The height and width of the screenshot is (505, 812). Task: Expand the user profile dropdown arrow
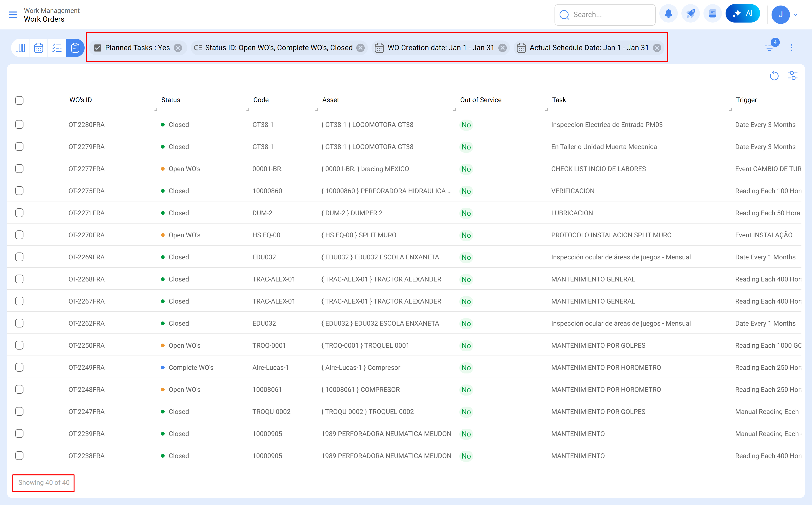coord(796,15)
